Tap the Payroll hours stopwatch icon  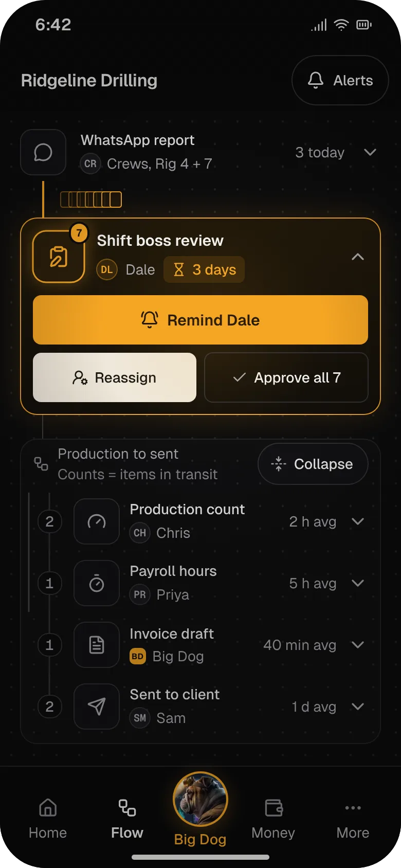(x=97, y=583)
